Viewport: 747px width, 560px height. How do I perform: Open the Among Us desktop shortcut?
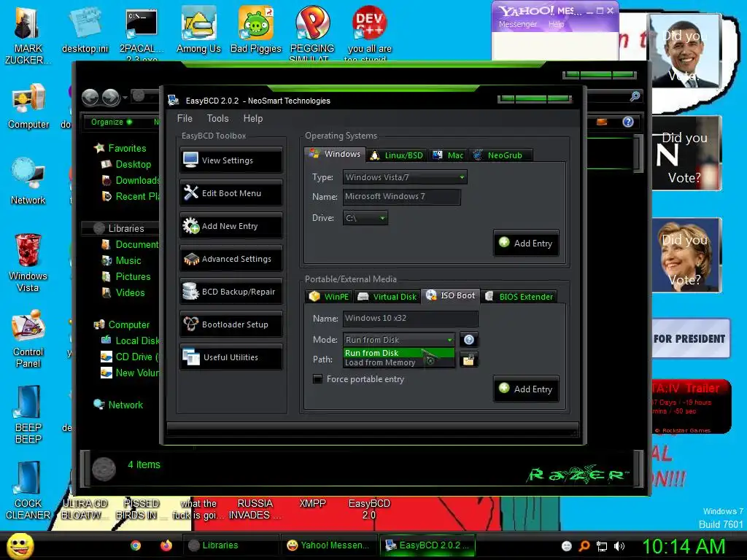198,31
